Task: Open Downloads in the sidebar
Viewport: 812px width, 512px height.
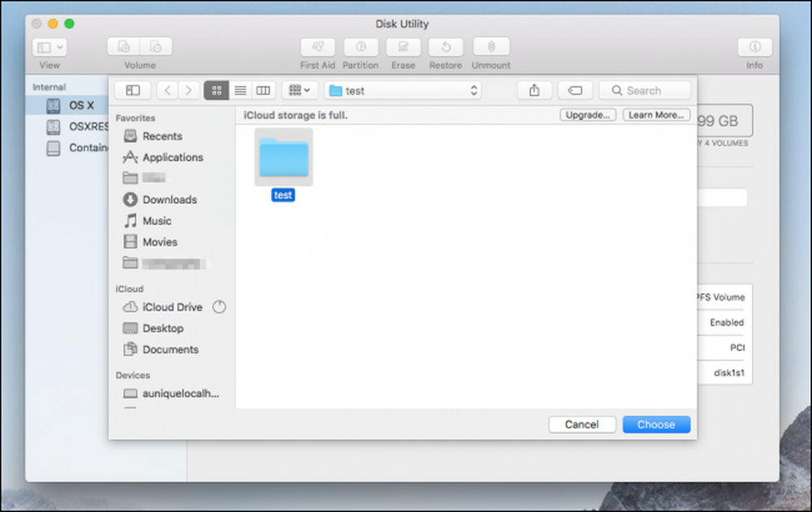Action: click(160, 199)
